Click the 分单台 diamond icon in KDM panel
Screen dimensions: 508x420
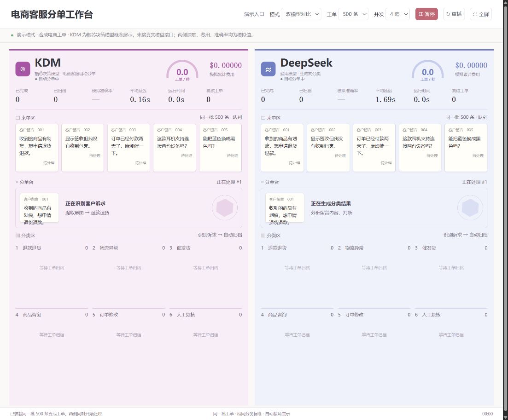click(x=17, y=182)
